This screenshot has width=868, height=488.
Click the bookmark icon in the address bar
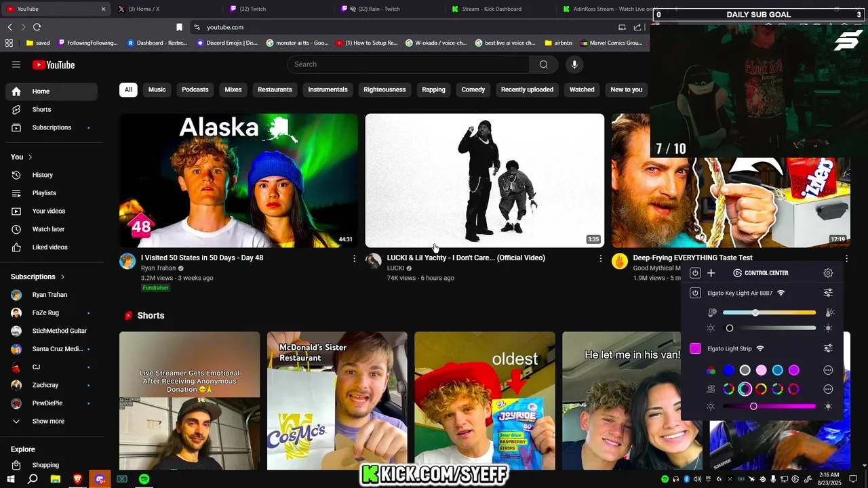coord(179,27)
